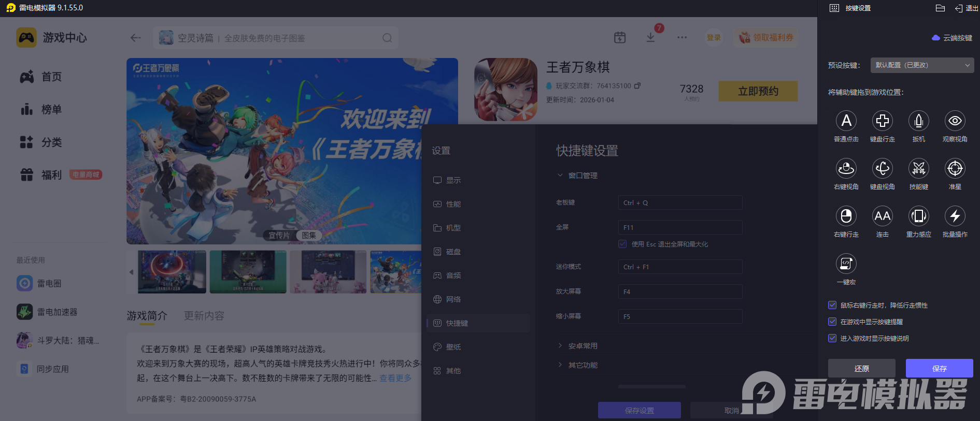Open the 机型 settings tab

click(x=478, y=228)
